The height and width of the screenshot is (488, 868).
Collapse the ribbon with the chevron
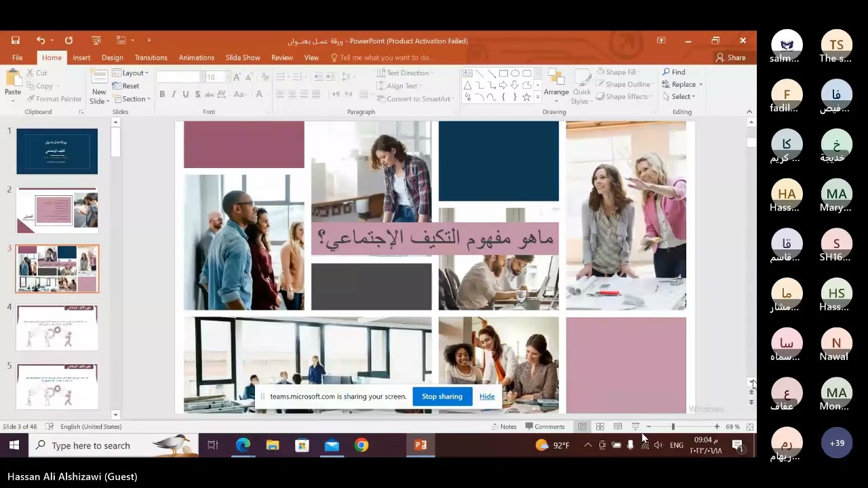749,112
